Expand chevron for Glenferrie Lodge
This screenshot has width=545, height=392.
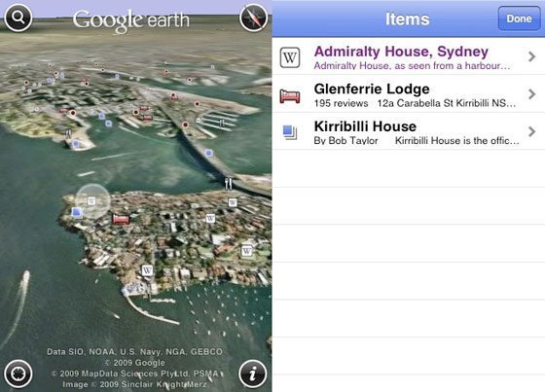(x=531, y=93)
